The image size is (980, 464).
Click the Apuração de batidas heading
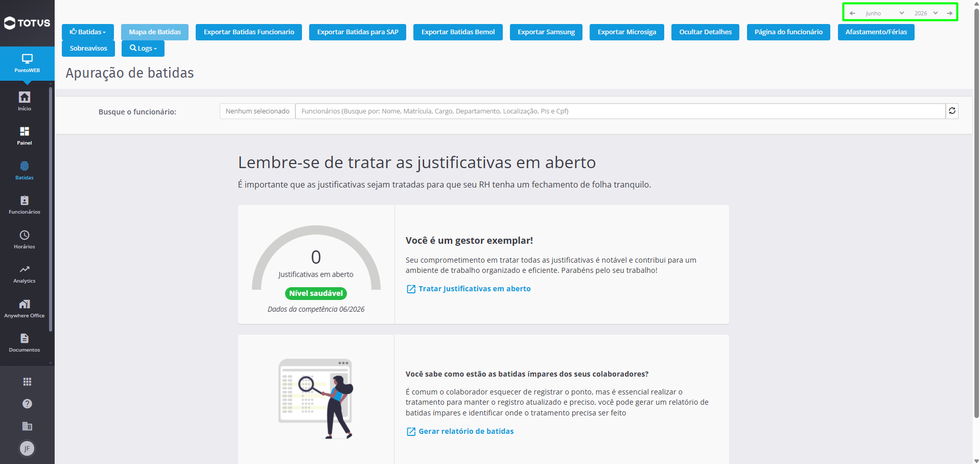(130, 73)
